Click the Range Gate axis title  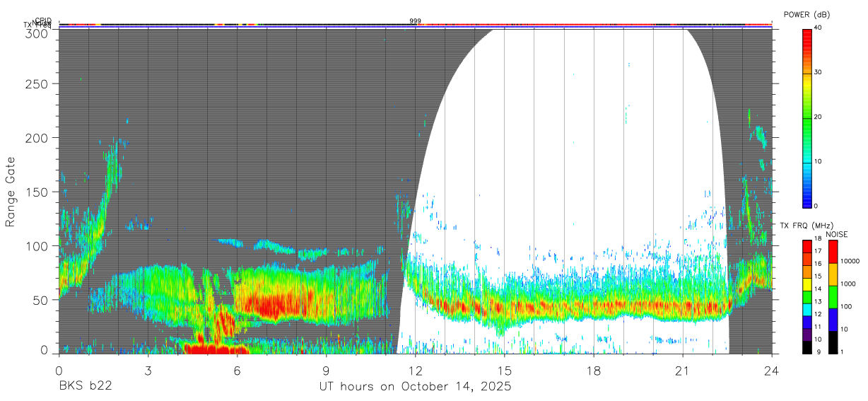[x=11, y=192]
